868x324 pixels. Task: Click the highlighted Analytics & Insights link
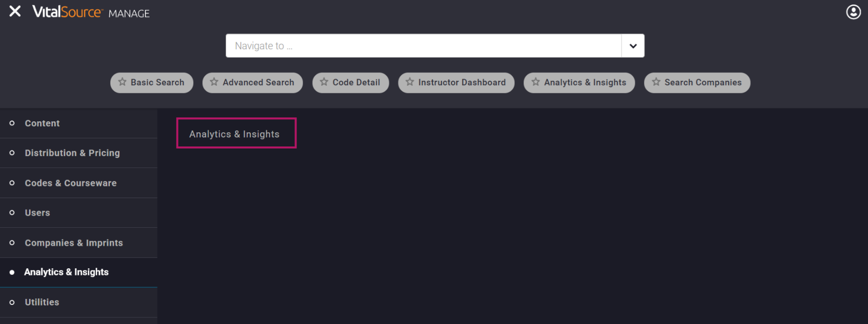[234, 134]
